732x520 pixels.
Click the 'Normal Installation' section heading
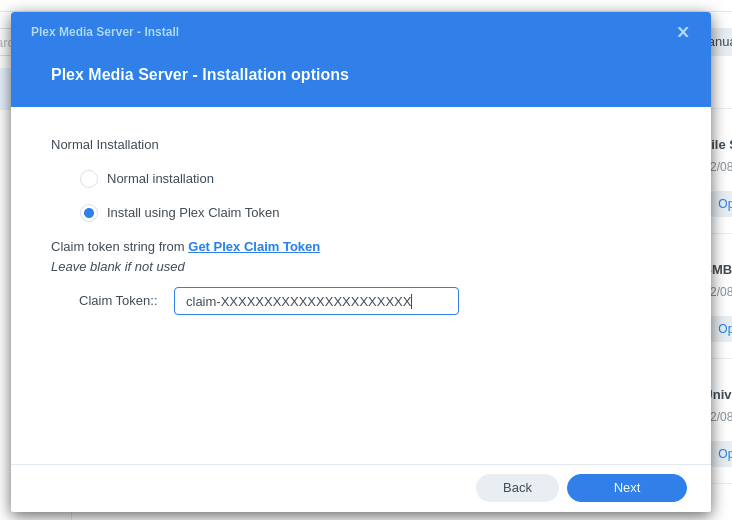tap(105, 145)
